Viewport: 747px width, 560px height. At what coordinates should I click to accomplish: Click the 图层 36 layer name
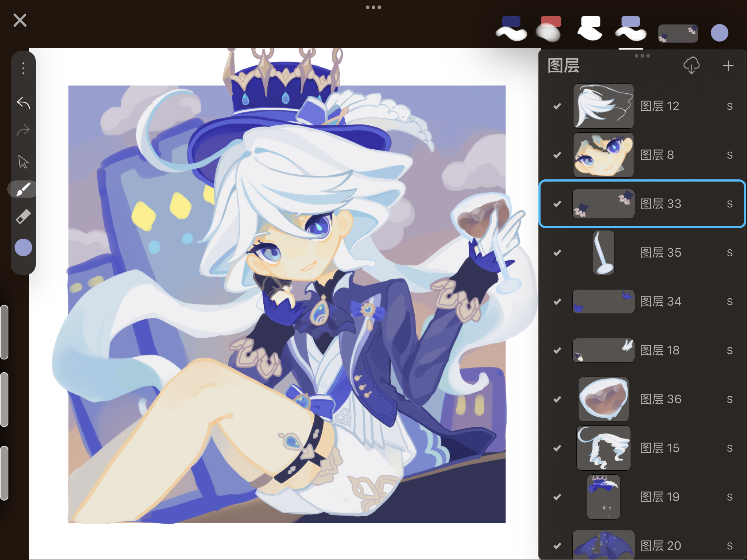coord(661,399)
